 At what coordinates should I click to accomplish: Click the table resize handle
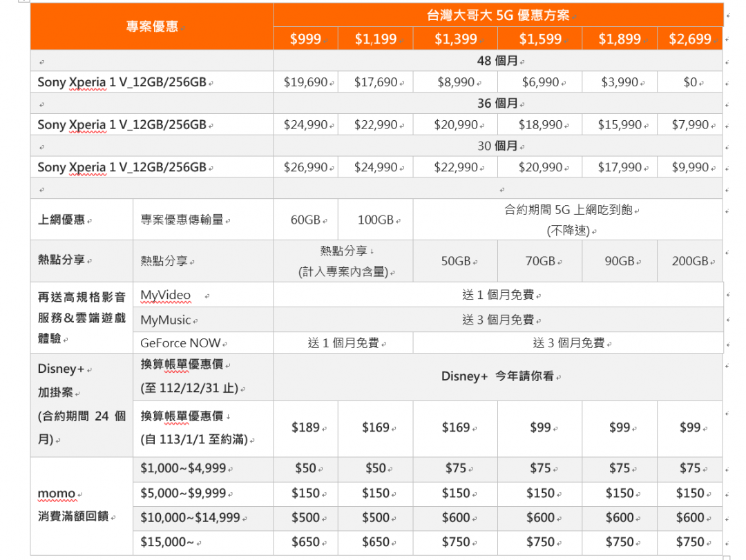726,557
